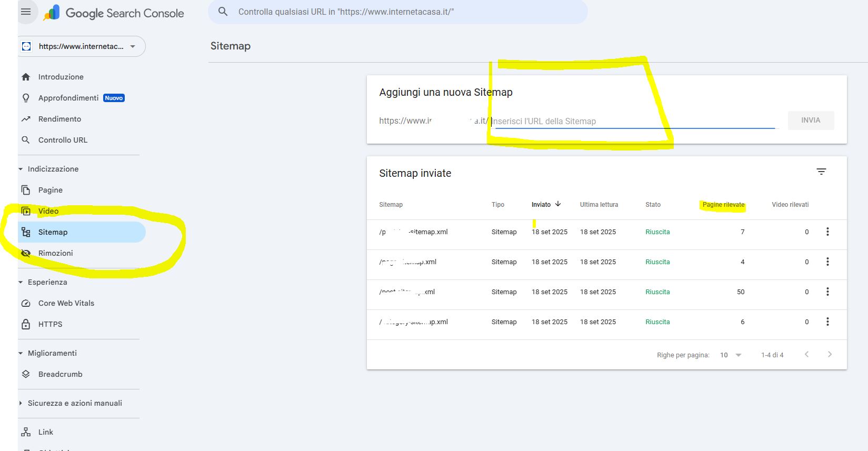Click the property favicon in selector

[26, 46]
